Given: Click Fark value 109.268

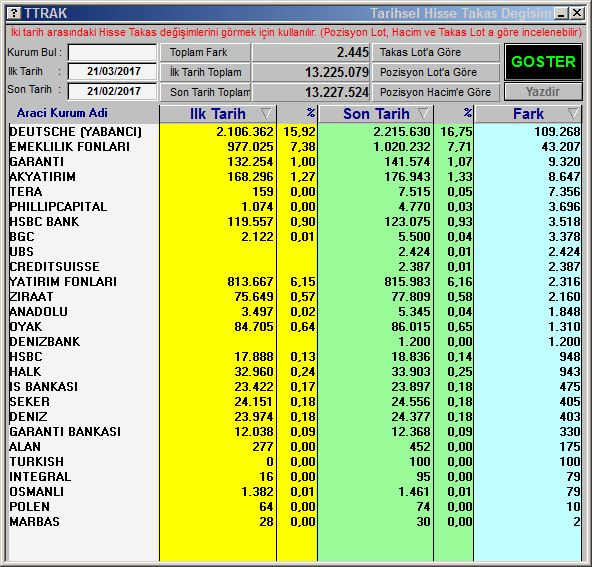Looking at the screenshot, I should pos(557,132).
